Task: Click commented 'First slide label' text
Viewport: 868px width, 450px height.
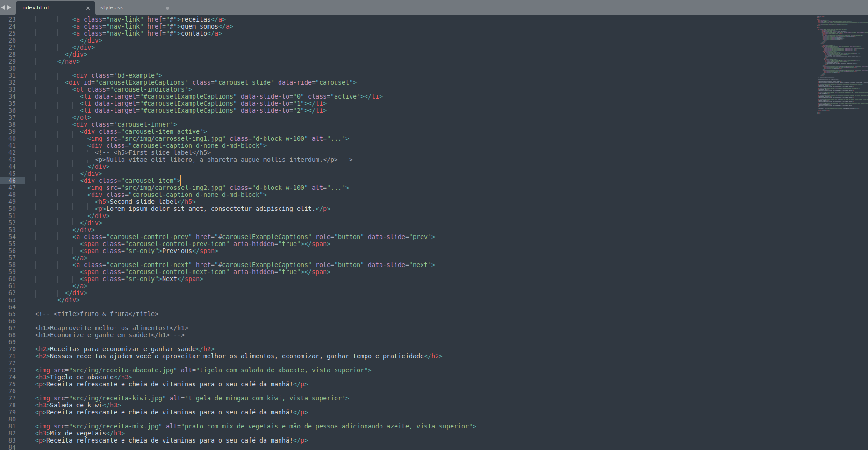Action: point(160,152)
